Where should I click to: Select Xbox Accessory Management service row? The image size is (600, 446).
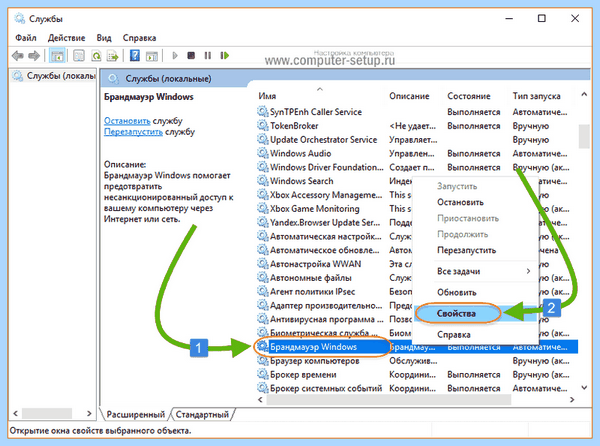334,195
